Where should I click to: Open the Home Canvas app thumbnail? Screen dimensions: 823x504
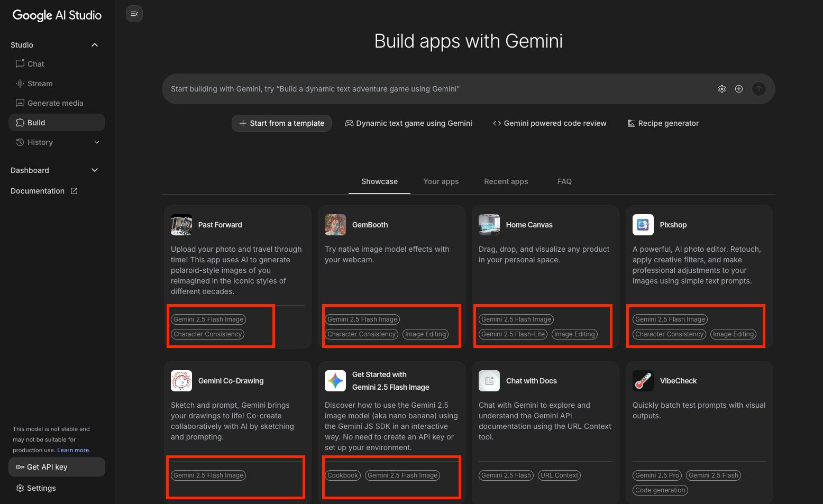pos(489,225)
